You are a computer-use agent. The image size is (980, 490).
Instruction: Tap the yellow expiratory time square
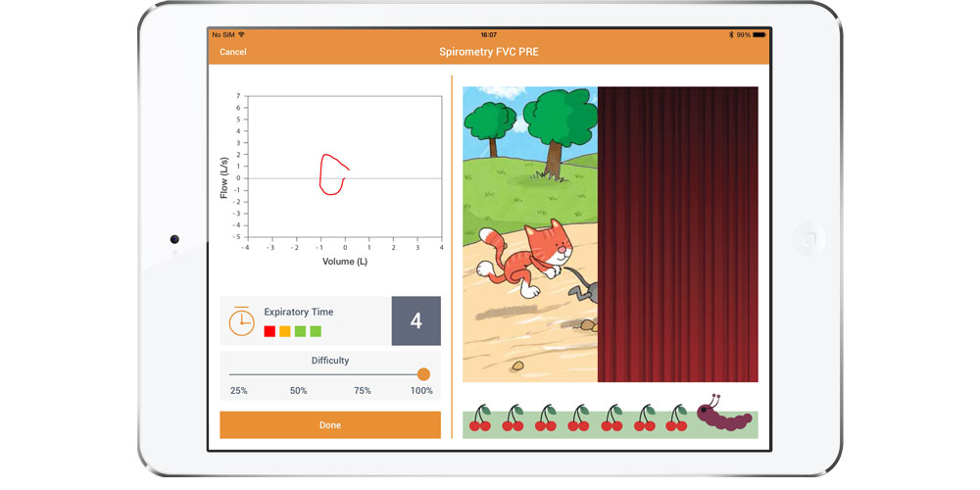pos(285,331)
